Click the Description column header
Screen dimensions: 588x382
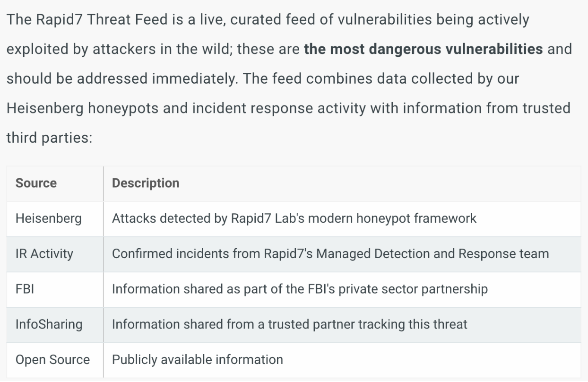(146, 183)
